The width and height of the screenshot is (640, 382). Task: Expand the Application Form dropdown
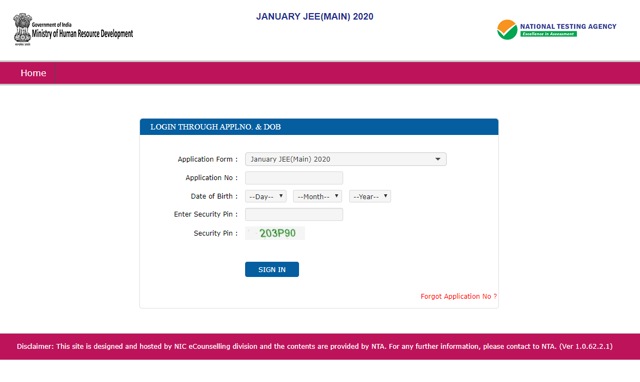(x=346, y=159)
